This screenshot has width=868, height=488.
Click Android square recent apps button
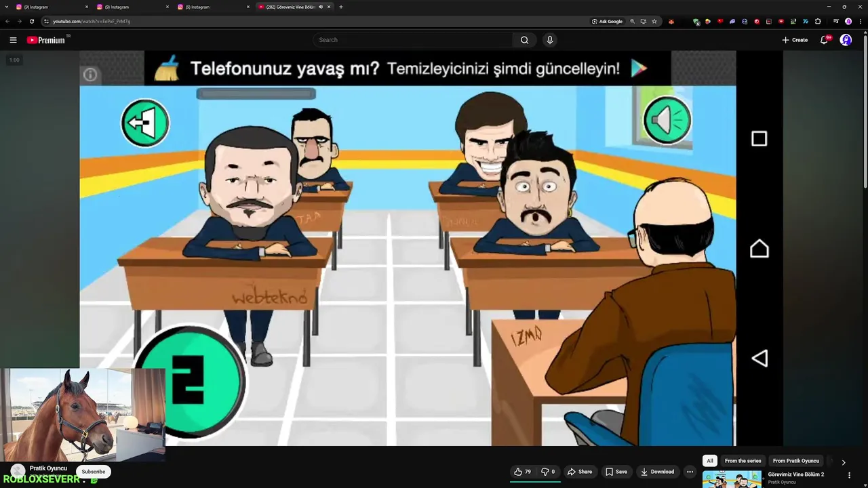pyautogui.click(x=759, y=139)
